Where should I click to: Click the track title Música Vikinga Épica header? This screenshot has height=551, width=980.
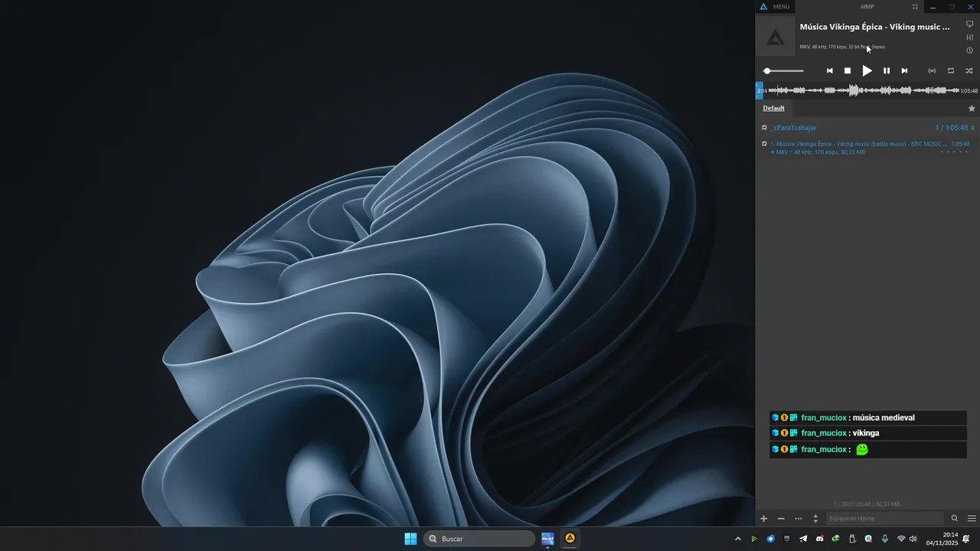tap(874, 27)
